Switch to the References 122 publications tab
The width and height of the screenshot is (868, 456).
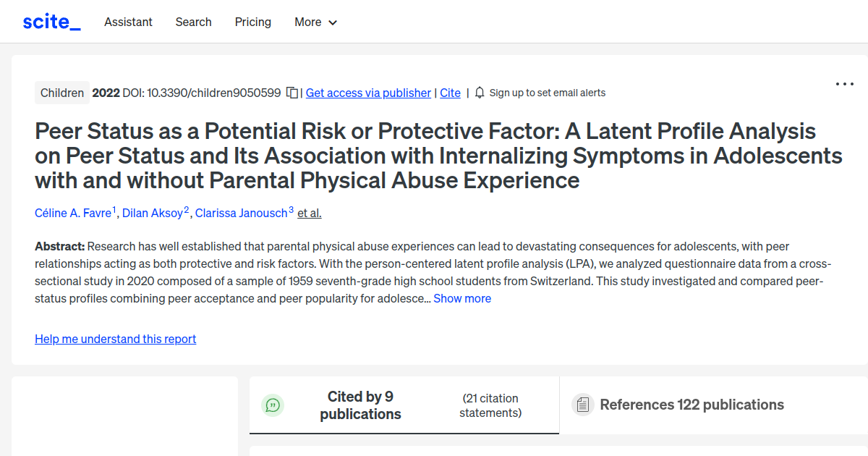pos(692,405)
